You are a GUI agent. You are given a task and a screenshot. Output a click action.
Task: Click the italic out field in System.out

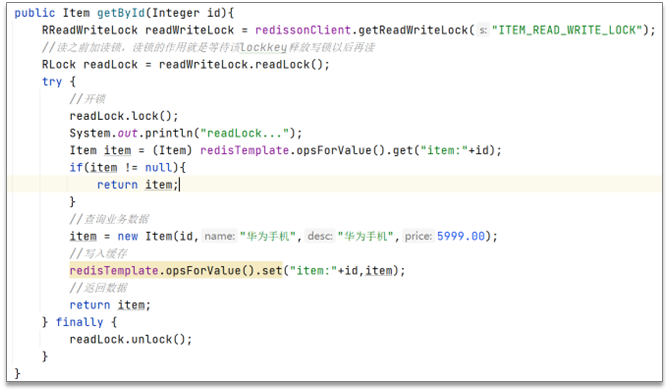coord(128,134)
